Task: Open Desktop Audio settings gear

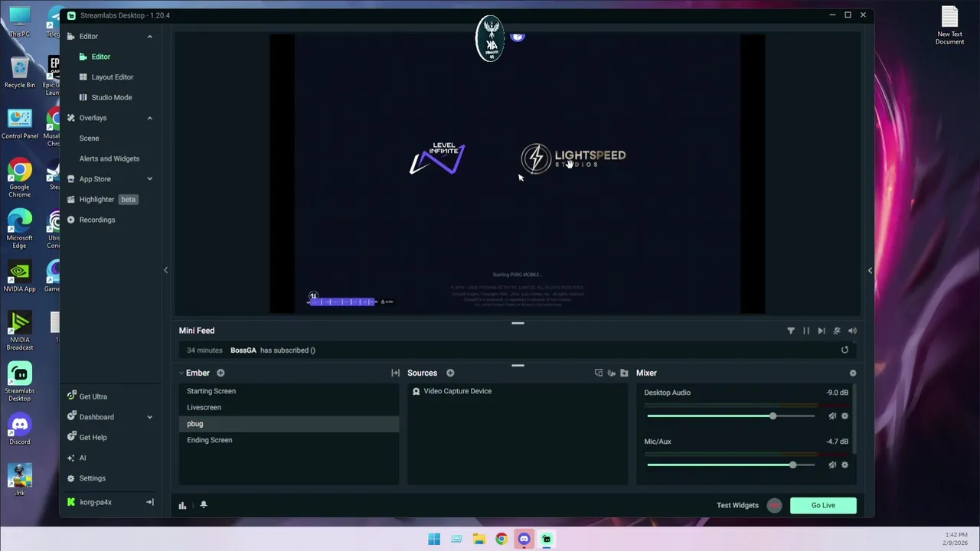Action: tap(844, 416)
